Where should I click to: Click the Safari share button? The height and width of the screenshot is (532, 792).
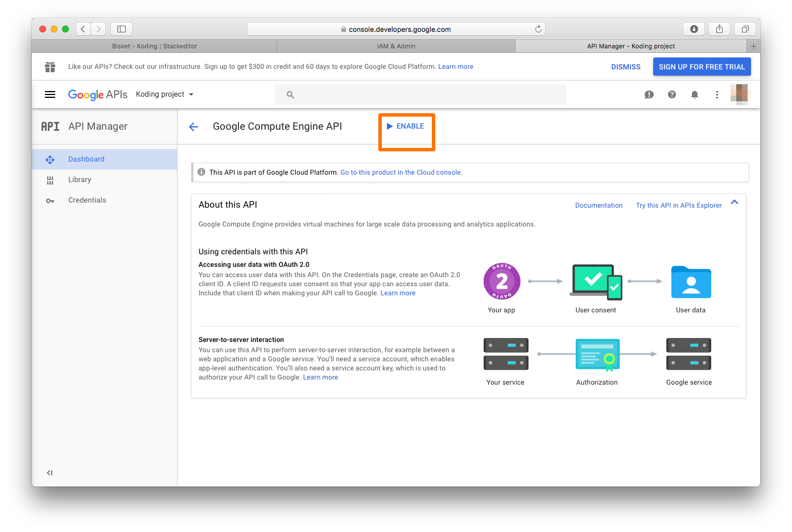719,29
